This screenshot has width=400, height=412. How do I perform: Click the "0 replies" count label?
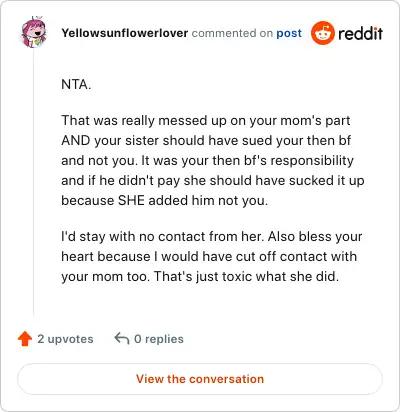(x=159, y=339)
